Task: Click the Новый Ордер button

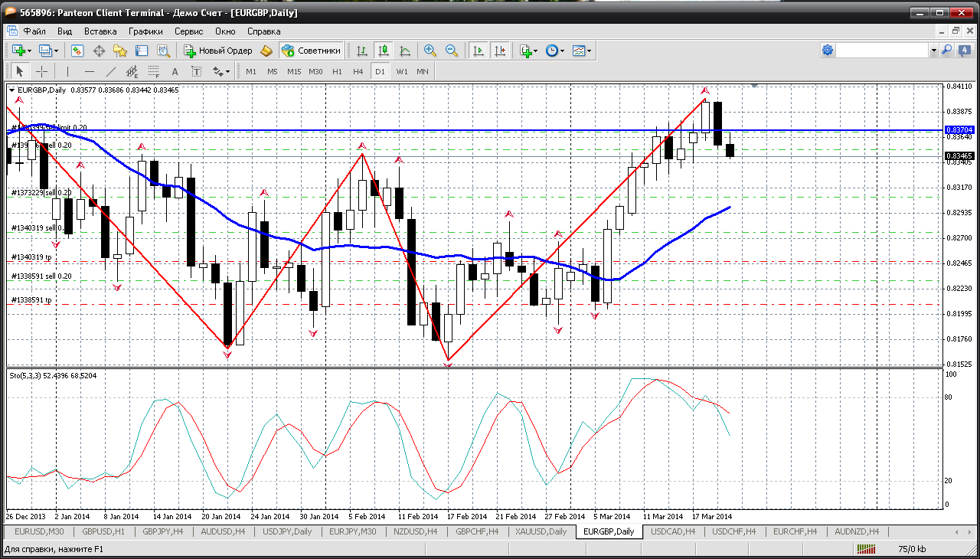Action: point(218,51)
